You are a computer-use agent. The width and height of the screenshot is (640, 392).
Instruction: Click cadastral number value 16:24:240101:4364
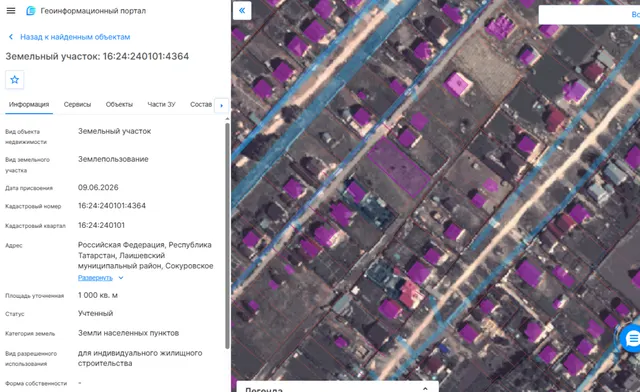[x=112, y=206]
